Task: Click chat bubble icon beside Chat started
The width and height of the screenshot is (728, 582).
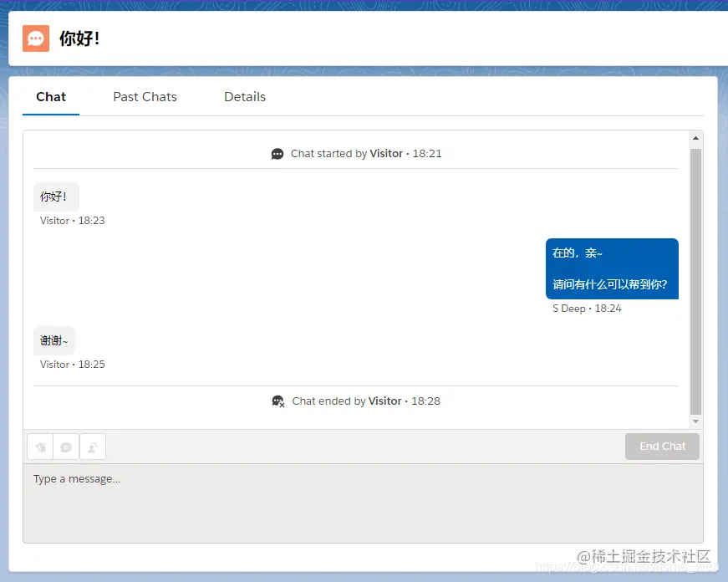Action: coord(277,154)
